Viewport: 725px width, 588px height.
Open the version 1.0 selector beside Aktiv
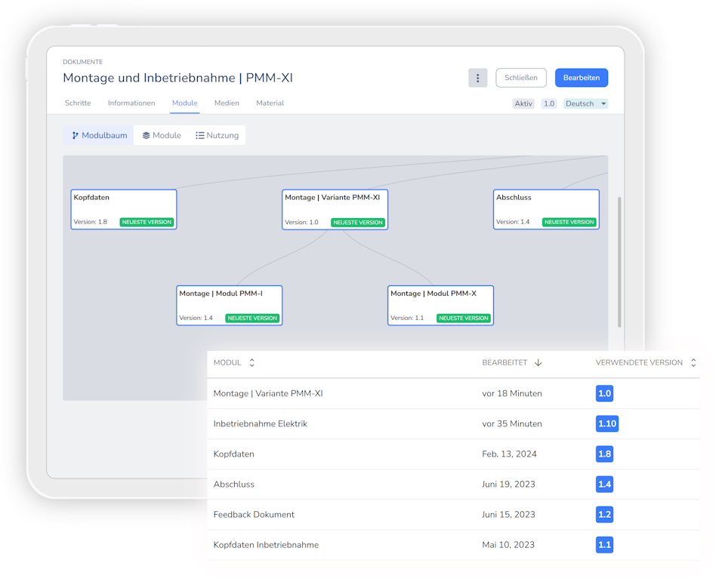549,103
